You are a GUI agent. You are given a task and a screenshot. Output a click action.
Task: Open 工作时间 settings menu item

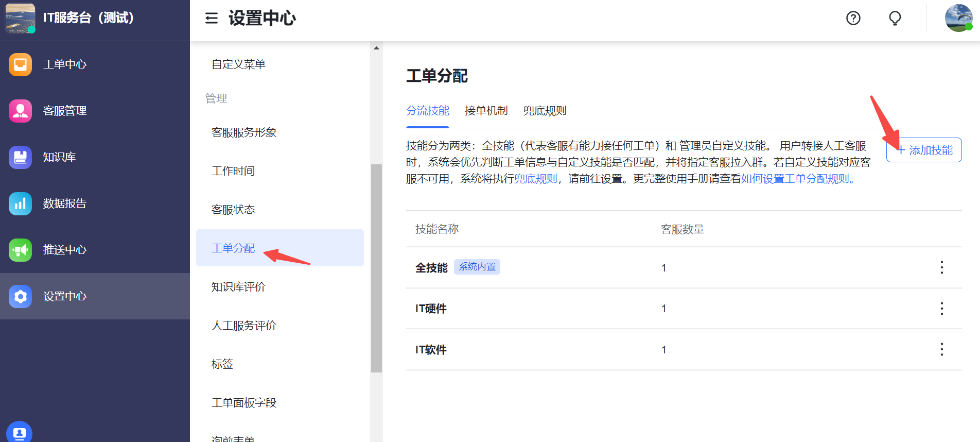coord(233,171)
